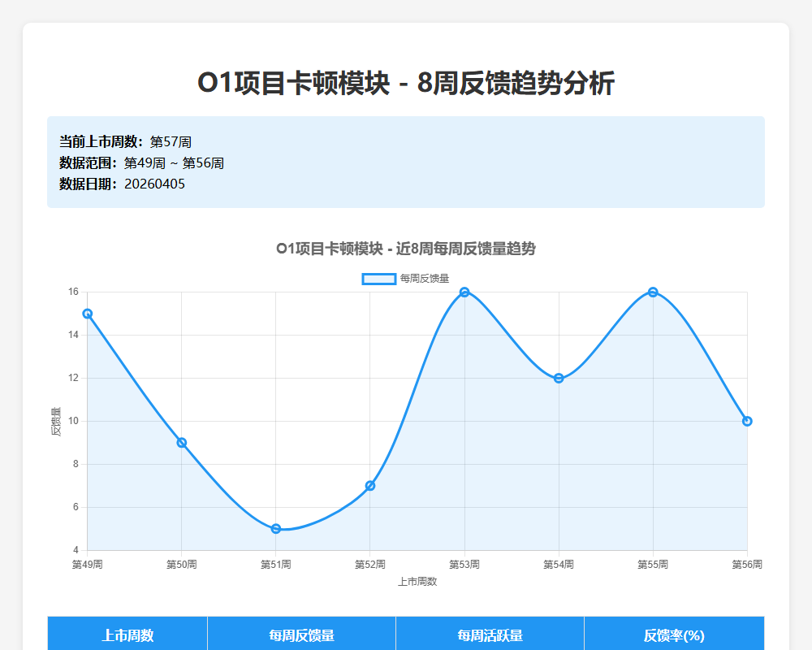Click the x-axis label 第56周
Screen dimensions: 812x650
coord(747,565)
